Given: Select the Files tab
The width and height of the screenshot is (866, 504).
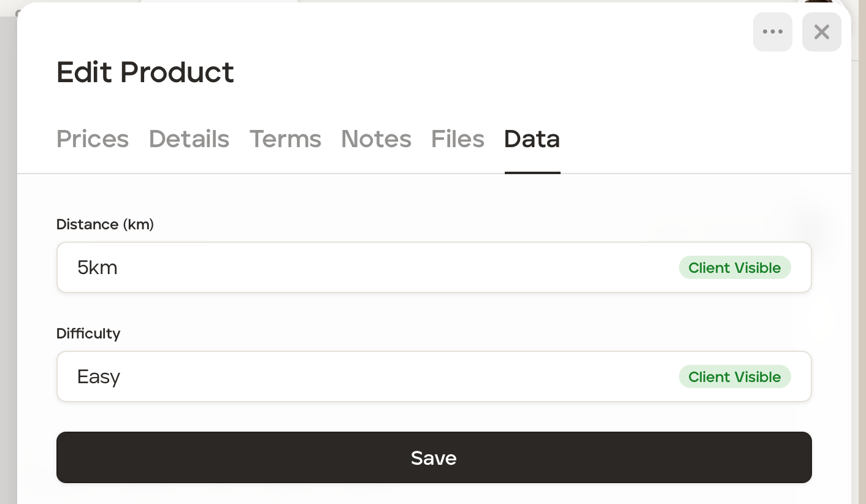Looking at the screenshot, I should point(458,139).
